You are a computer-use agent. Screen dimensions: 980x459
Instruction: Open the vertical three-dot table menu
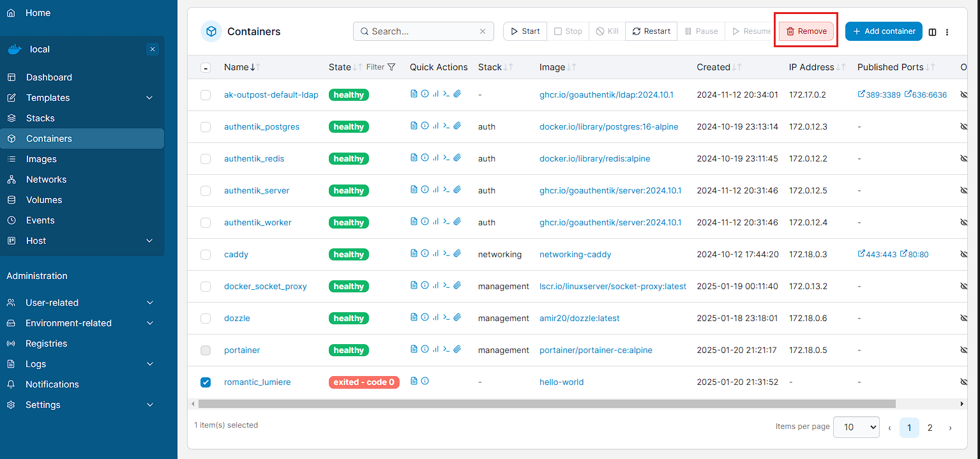(x=947, y=32)
